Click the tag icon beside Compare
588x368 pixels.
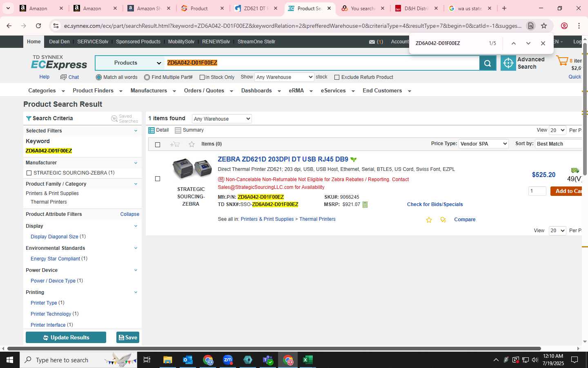[x=443, y=220]
